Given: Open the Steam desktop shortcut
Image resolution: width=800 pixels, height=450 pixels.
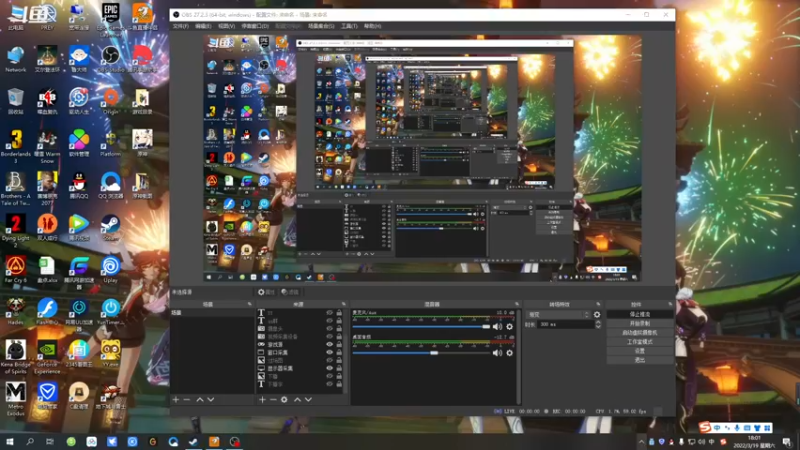Looking at the screenshot, I should pyautogui.click(x=110, y=228).
